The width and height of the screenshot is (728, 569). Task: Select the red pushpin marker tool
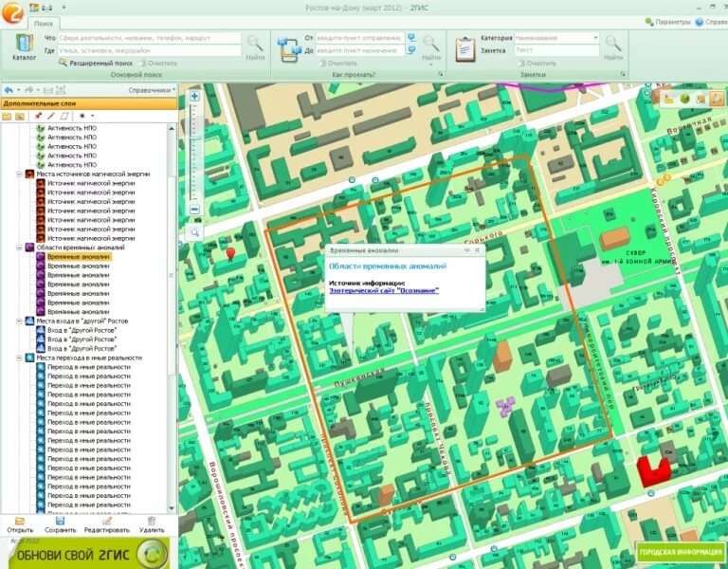[x=38, y=116]
